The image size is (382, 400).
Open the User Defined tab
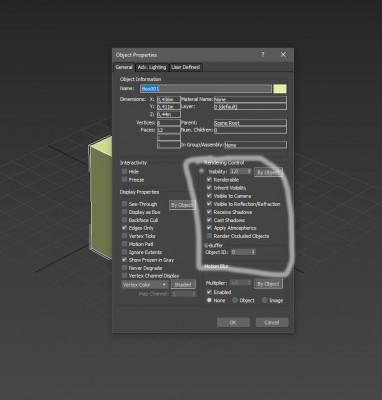coord(186,67)
